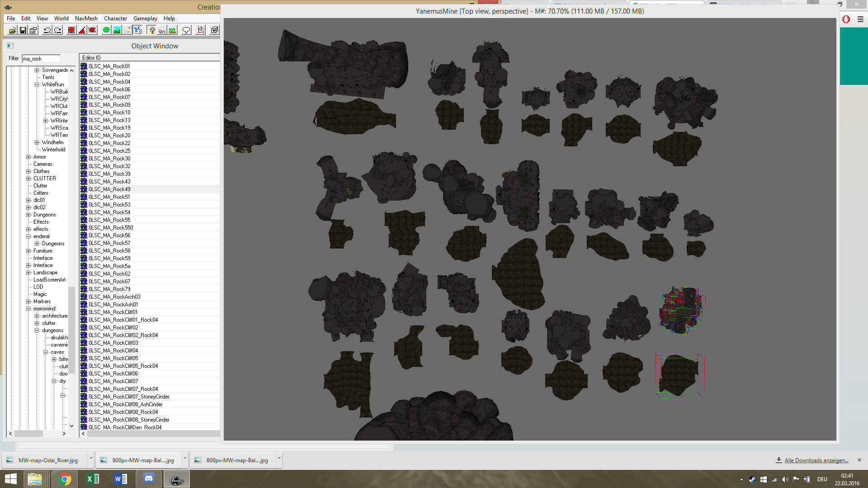This screenshot has height=488, width=868.
Task: Select 0LSC_MA_RockCliff07_StoneyCinder entry
Action: (129, 397)
